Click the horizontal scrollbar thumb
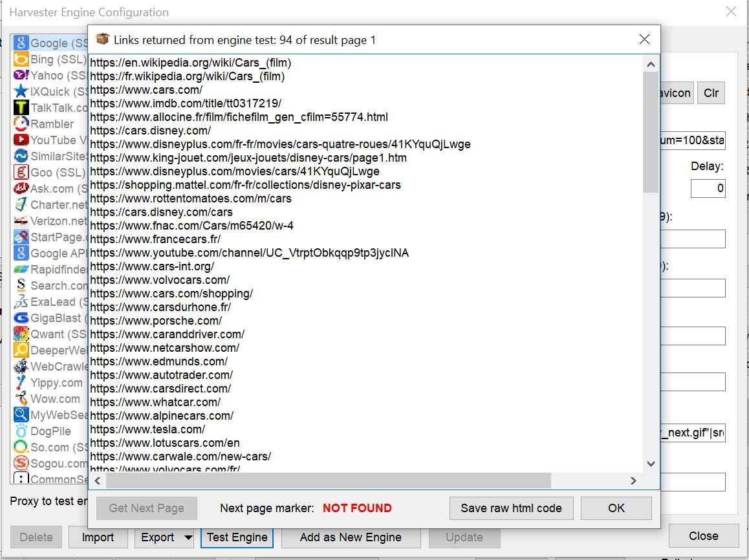 tap(329, 480)
